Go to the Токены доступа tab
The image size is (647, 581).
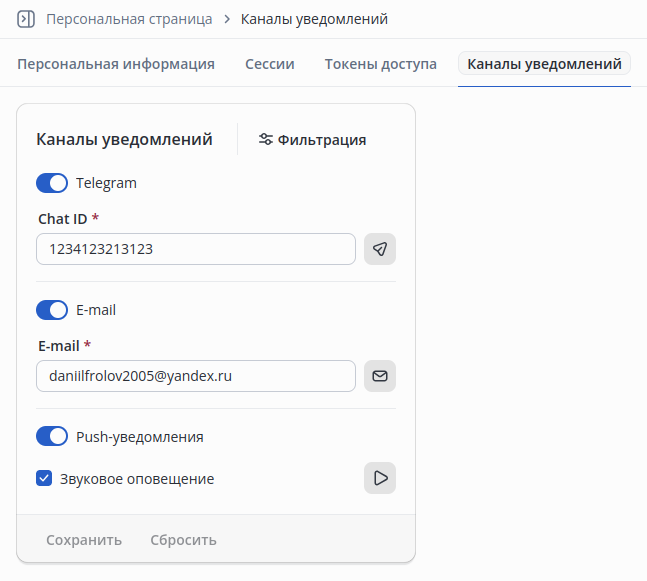pos(380,64)
